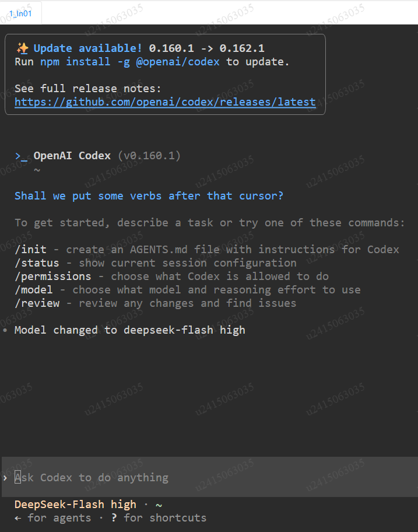Select the 1_ln01 terminal tab

pyautogui.click(x=20, y=13)
